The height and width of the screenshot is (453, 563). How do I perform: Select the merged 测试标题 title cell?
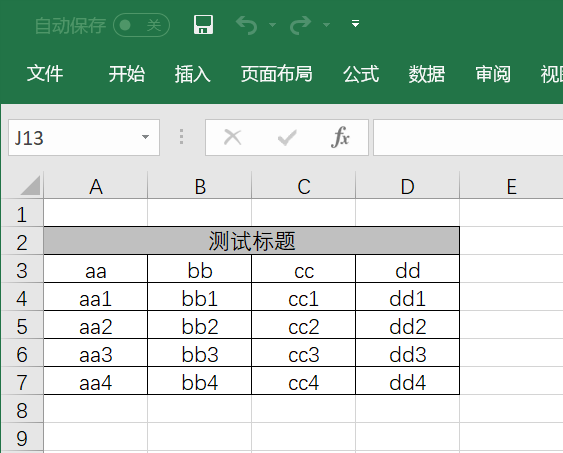click(x=251, y=241)
